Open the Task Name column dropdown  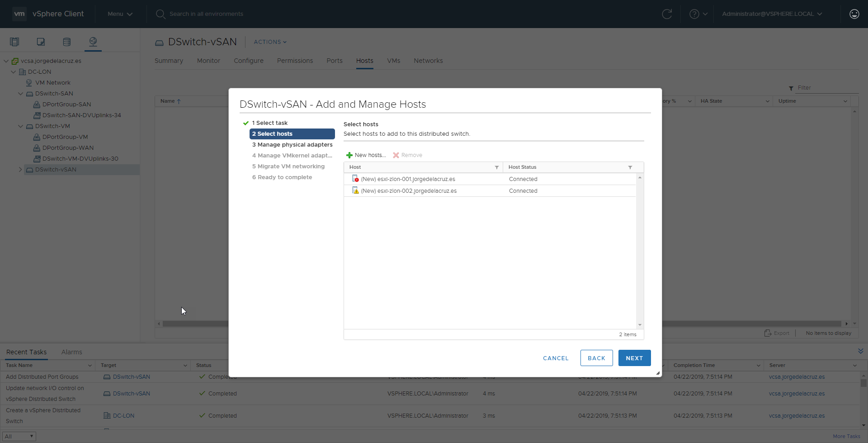90,366
